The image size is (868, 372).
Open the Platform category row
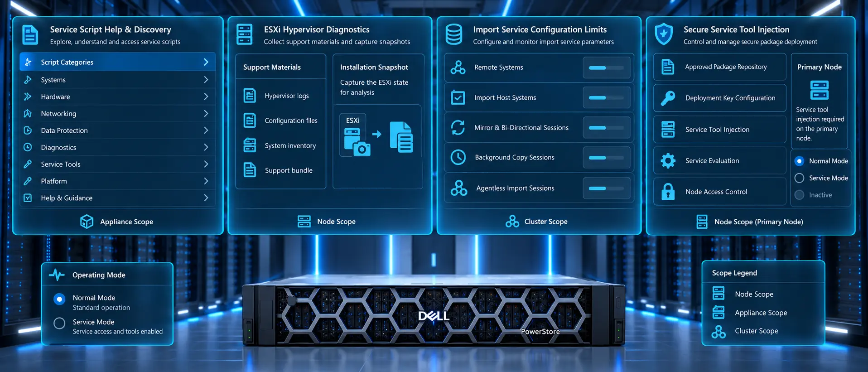[117, 181]
